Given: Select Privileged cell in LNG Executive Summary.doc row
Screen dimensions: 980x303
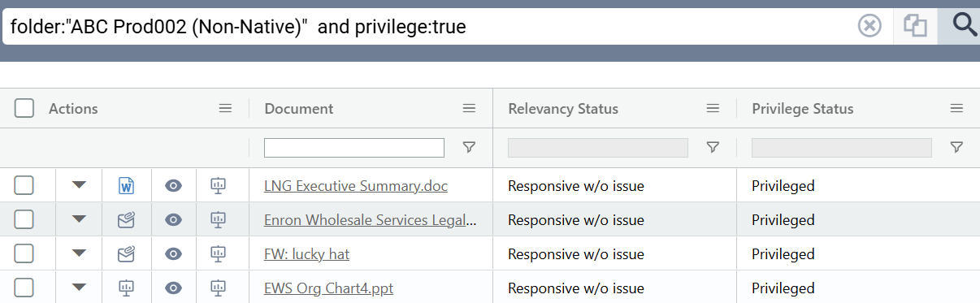Looking at the screenshot, I should click(858, 186).
